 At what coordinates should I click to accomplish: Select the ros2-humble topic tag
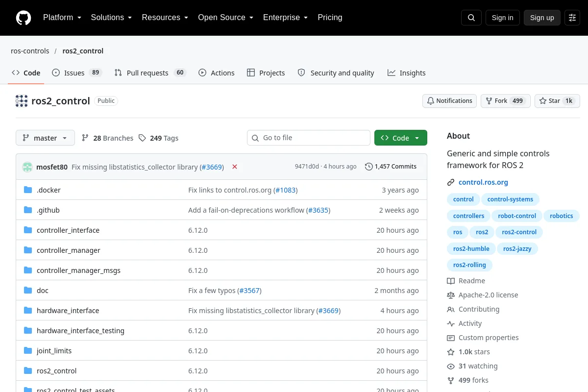tap(471, 248)
